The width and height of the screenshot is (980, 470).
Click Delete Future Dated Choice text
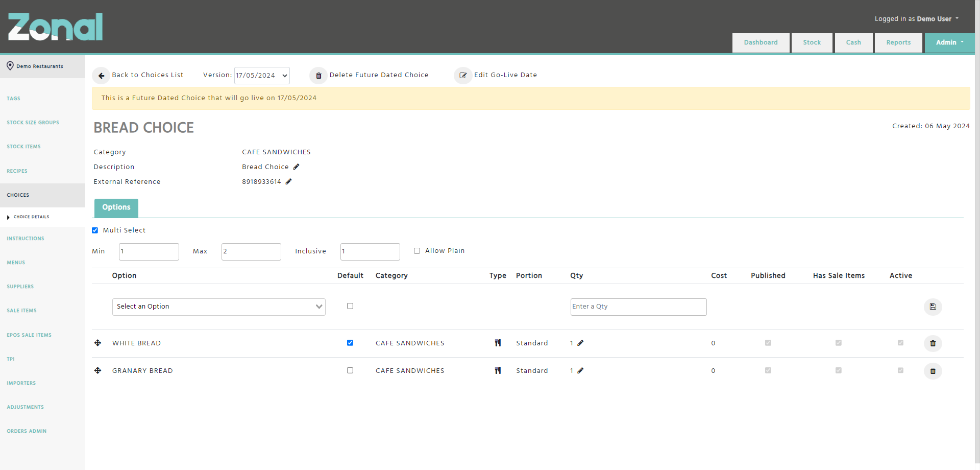379,75
